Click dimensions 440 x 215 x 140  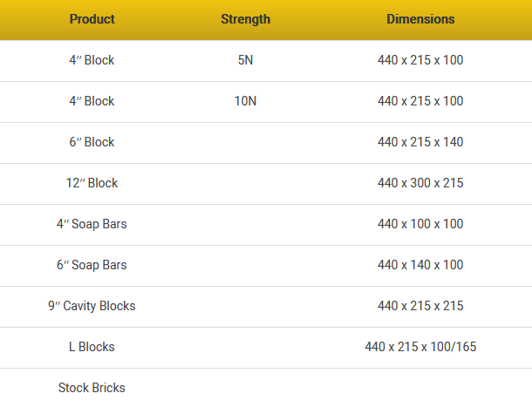point(420,142)
